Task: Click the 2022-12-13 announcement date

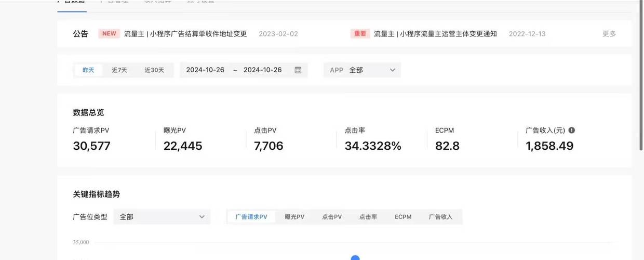Action: click(527, 34)
